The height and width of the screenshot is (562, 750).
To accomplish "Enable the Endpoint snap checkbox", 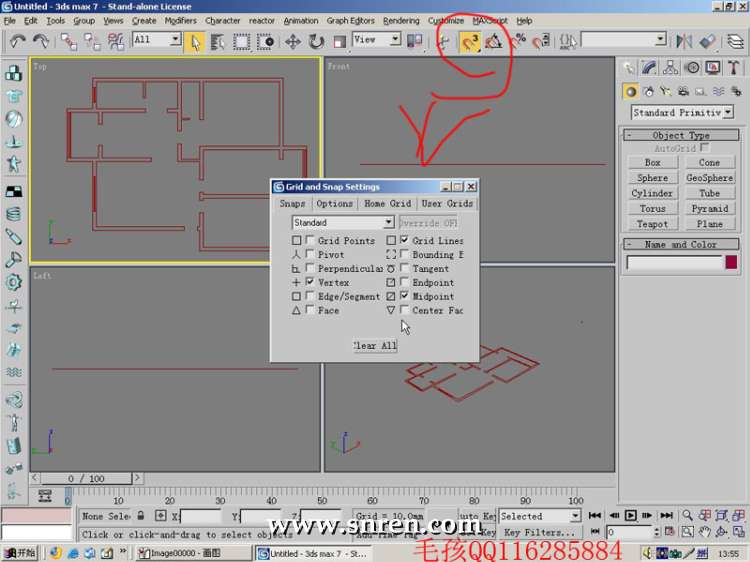I will [x=405, y=282].
